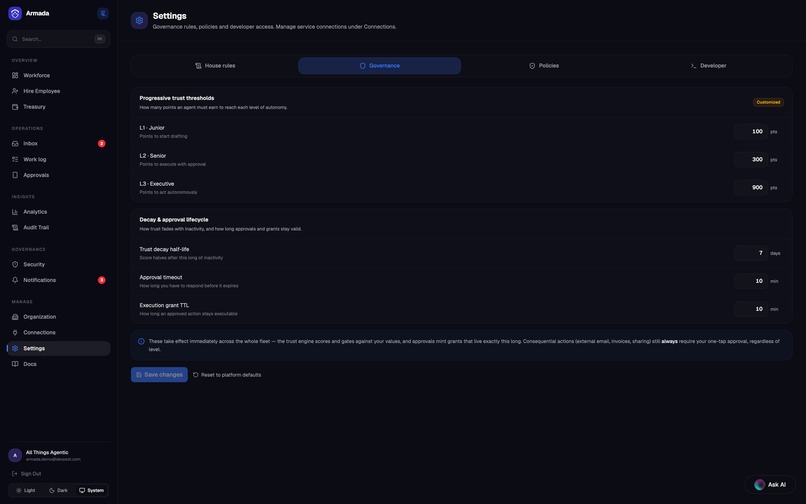Open the Policies tab
Screen dimensions: 806x504
click(x=544, y=66)
